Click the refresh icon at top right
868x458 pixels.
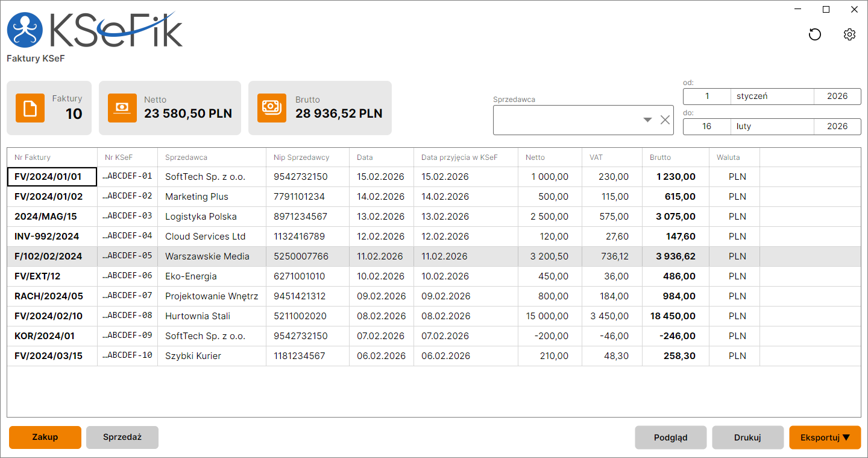(x=815, y=34)
